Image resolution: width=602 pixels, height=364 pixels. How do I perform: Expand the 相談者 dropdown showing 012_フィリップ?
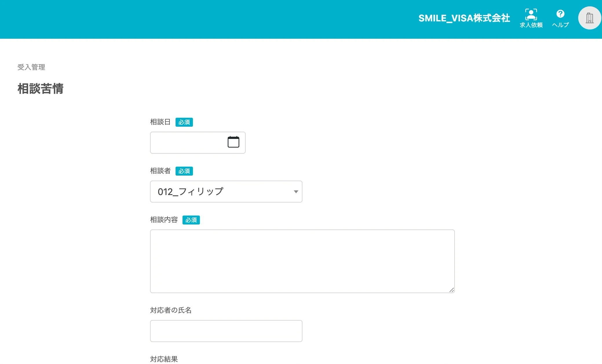[x=220, y=192]
